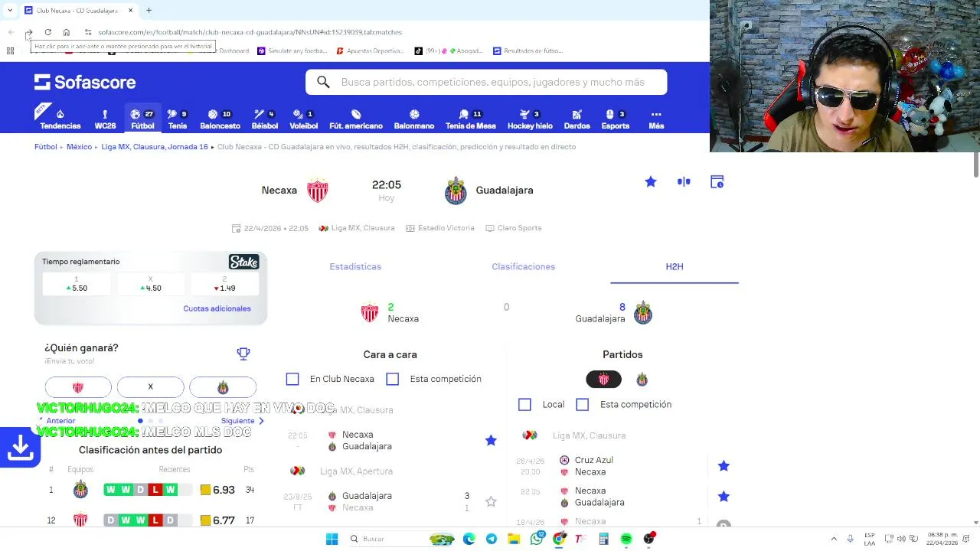The width and height of the screenshot is (980, 551).
Task: Check Esta competición under Partidos
Action: 583,404
